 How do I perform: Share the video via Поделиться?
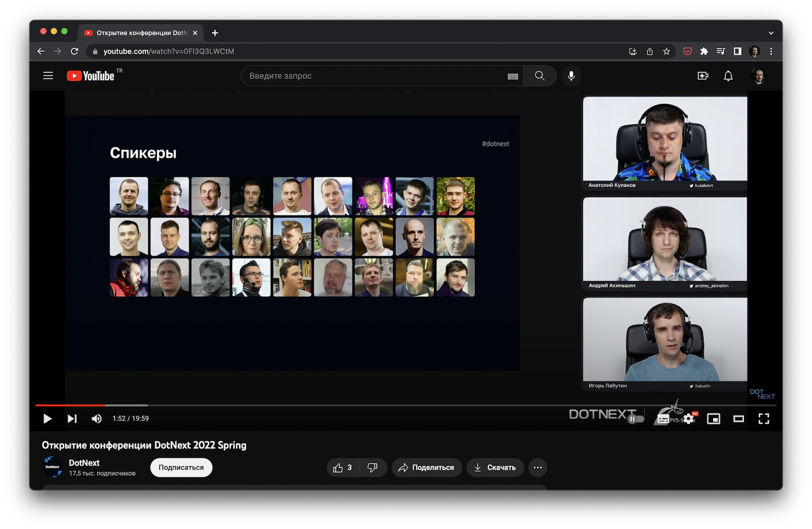(x=426, y=468)
